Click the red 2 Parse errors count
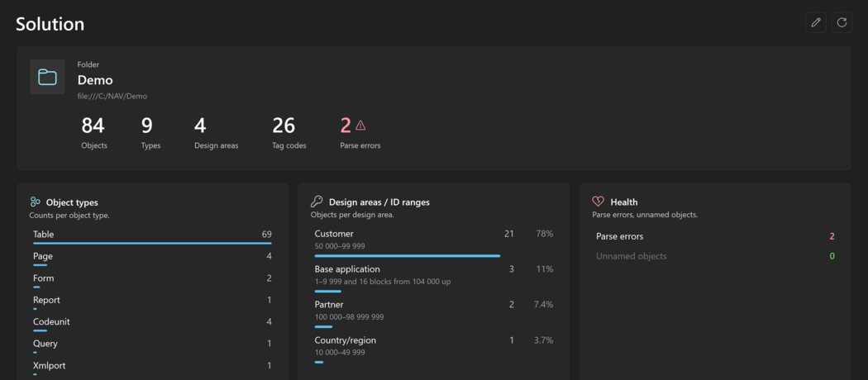This screenshot has width=868, height=380. [x=346, y=126]
